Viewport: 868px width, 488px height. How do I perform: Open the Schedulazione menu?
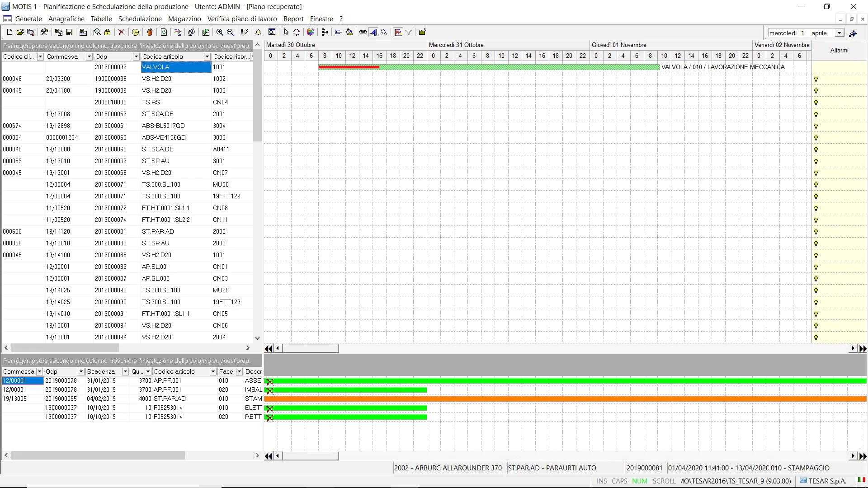(140, 19)
